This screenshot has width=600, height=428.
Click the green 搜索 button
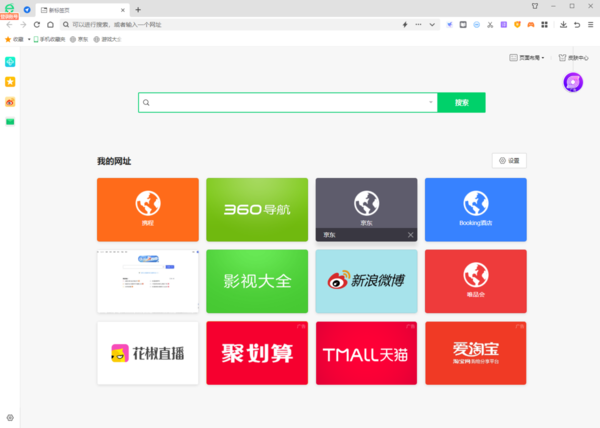(x=461, y=103)
